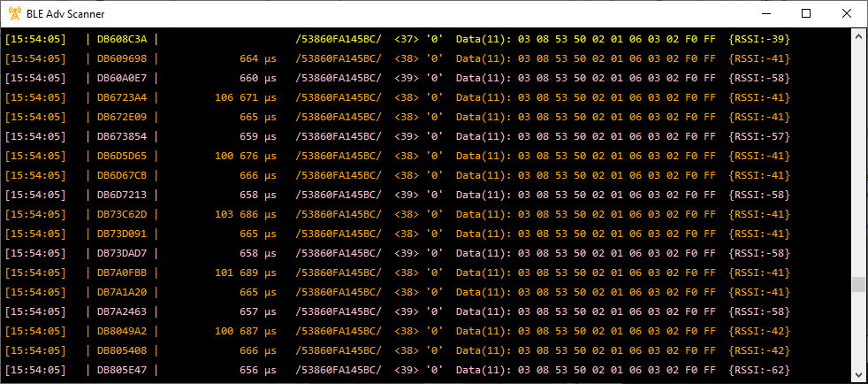Screen dimensions: 868x384
Task: Select packet ID DB60A0E7
Action: (122, 78)
